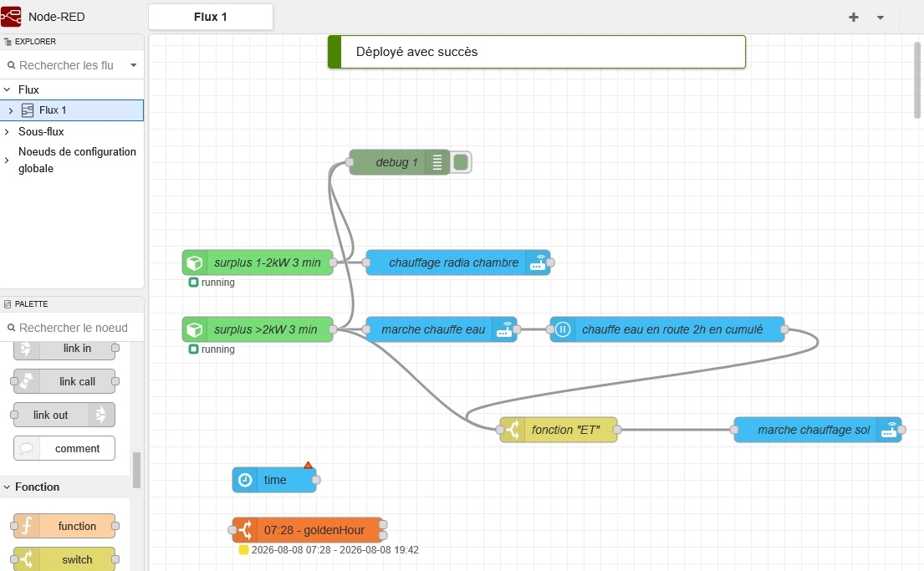
Task: Click the canvas vertical scrollbar
Action: (x=917, y=80)
